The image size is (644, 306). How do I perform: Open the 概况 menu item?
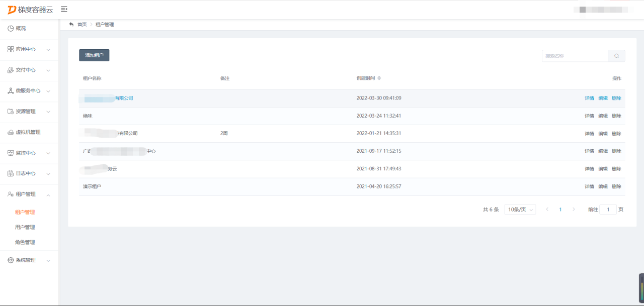[x=29, y=29]
